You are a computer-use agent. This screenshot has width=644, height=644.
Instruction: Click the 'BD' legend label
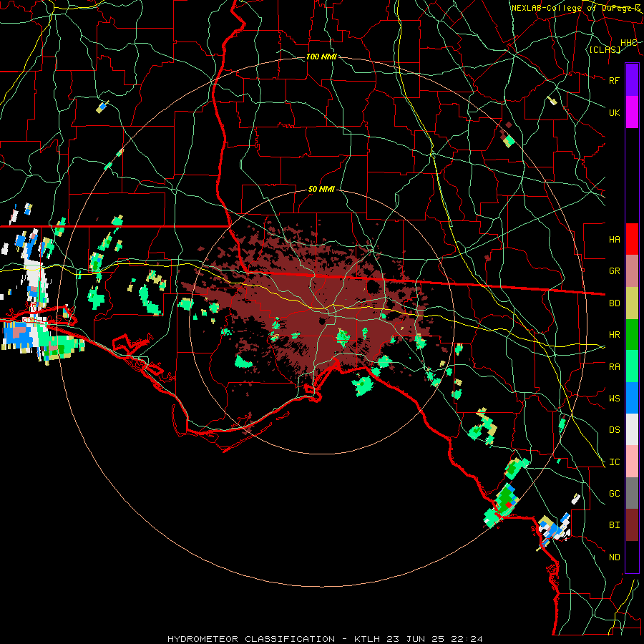[x=614, y=303]
